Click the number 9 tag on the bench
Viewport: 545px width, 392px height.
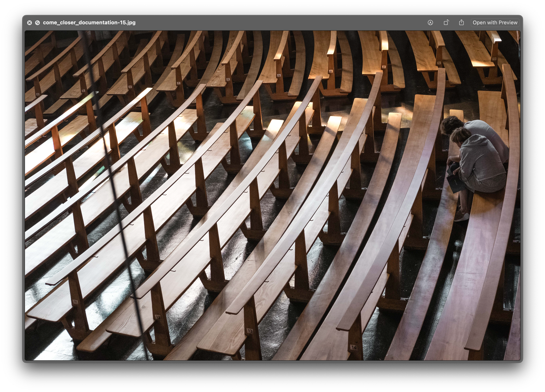pos(279,75)
